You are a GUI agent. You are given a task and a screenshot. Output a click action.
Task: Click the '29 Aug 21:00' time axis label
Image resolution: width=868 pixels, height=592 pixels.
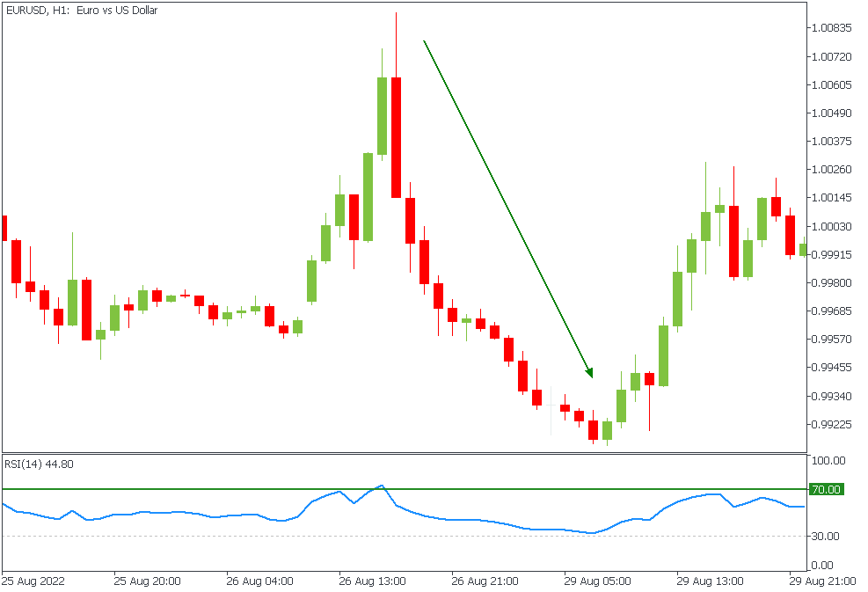pyautogui.click(x=822, y=581)
